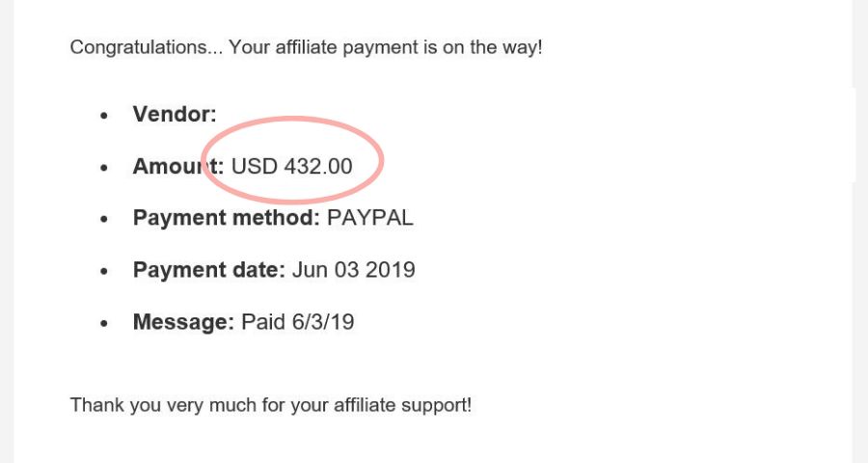Select the Vendor label

(175, 114)
